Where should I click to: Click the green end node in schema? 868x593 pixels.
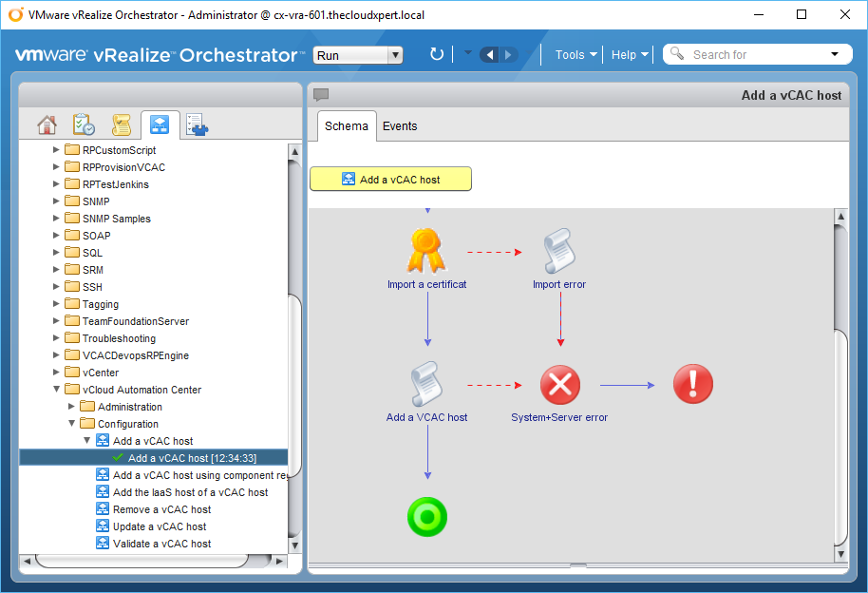[426, 518]
